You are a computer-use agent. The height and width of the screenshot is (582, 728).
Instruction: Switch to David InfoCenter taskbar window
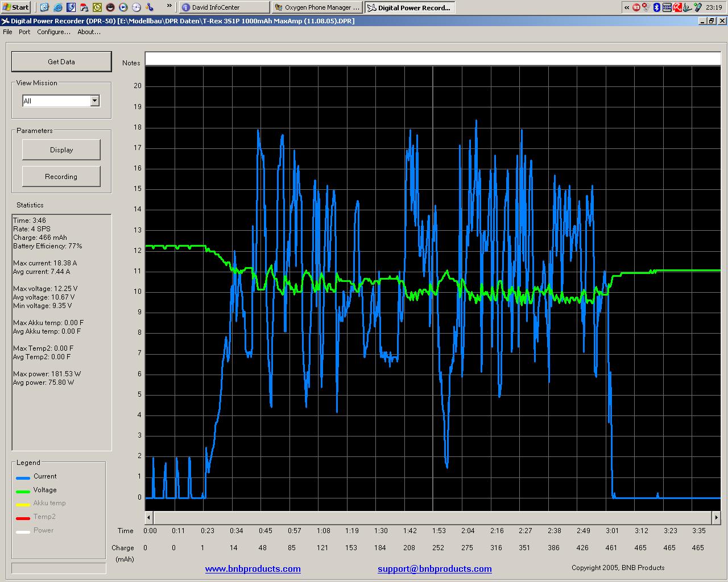pyautogui.click(x=224, y=7)
